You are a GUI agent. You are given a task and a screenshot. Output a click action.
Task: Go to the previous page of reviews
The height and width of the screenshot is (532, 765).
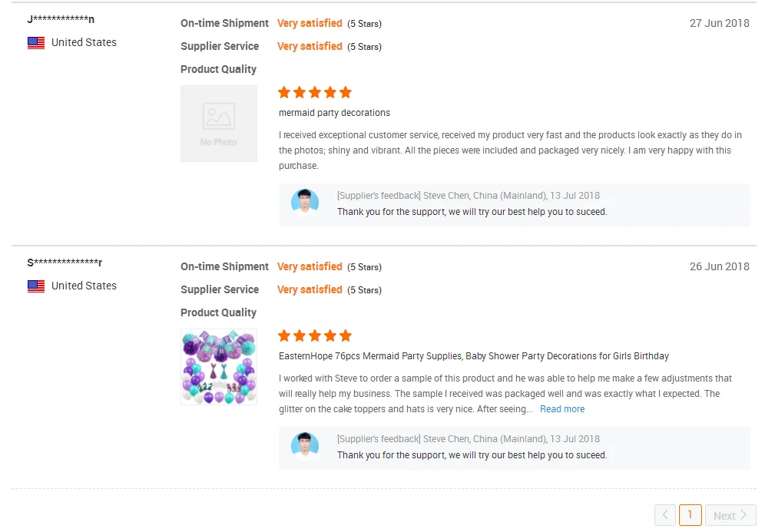[x=665, y=515]
